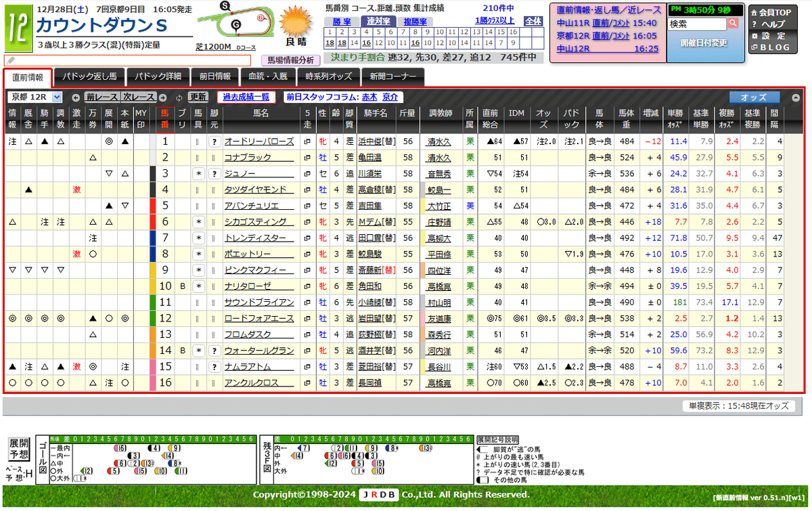812x511 pixels.
Task: Open 設定 using the gear icon
Action: (x=754, y=36)
